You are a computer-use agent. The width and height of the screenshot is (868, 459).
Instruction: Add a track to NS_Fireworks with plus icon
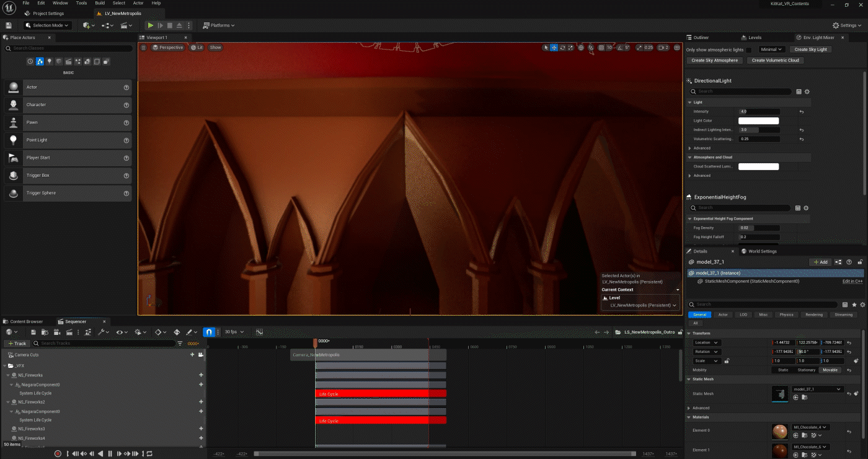tap(201, 375)
